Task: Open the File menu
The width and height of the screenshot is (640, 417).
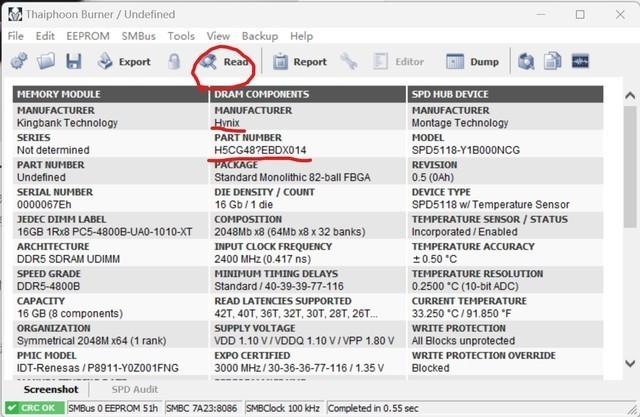Action: click(16, 36)
